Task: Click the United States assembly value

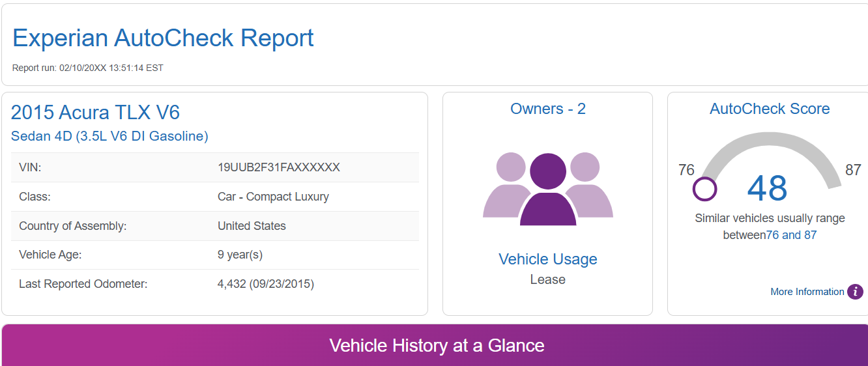Action: point(252,226)
